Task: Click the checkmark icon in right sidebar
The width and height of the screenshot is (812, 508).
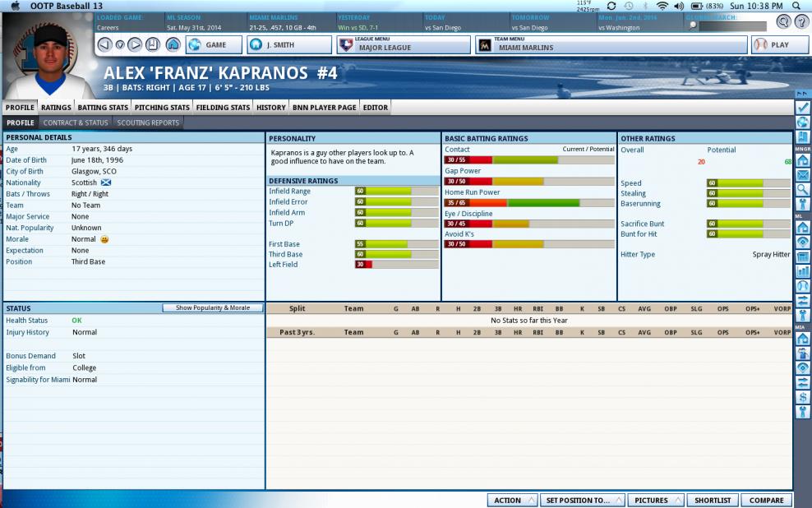Action: (x=803, y=108)
